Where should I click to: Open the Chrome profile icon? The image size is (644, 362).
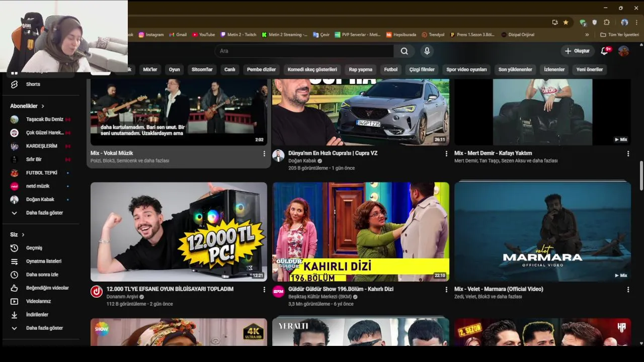click(624, 22)
